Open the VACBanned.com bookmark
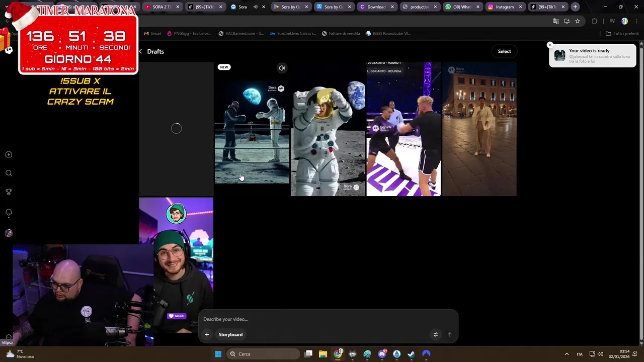 click(241, 34)
